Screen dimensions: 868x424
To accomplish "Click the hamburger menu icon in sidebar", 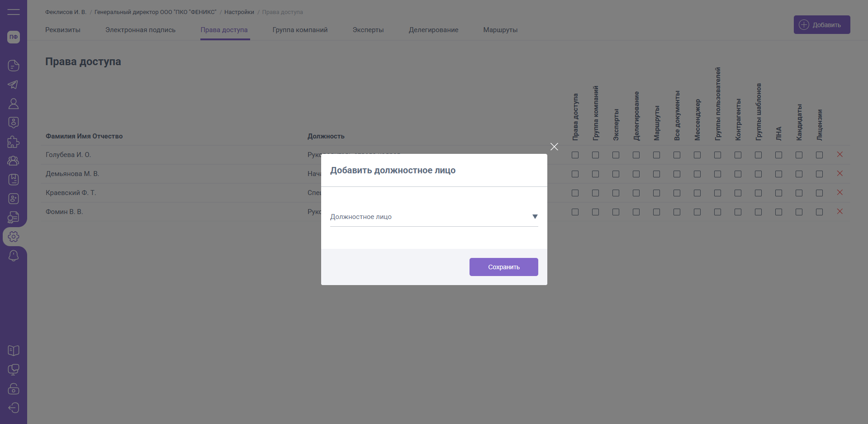I will [x=14, y=12].
